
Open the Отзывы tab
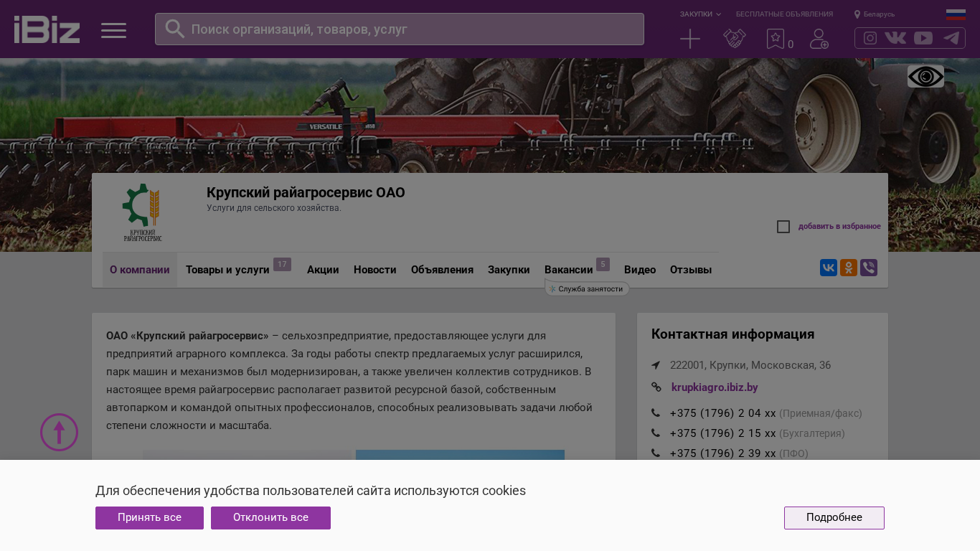coord(691,270)
